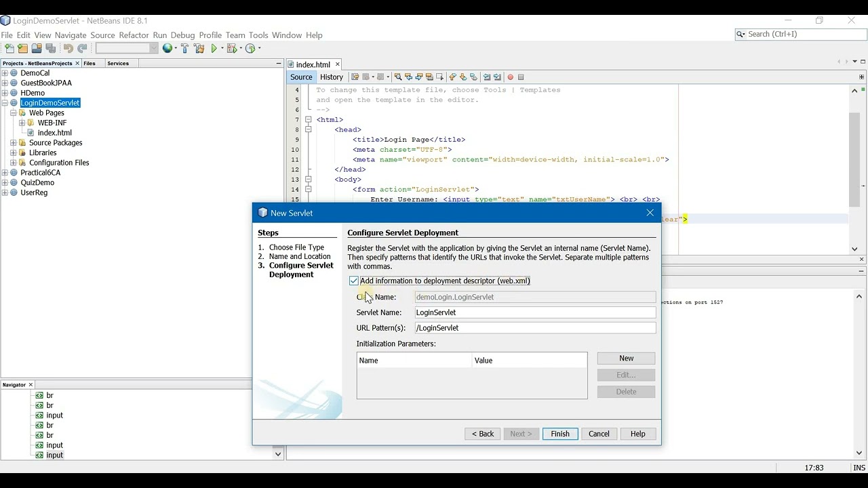Click the red Start Macro Recording icon
The width and height of the screenshot is (868, 488).
tap(511, 77)
